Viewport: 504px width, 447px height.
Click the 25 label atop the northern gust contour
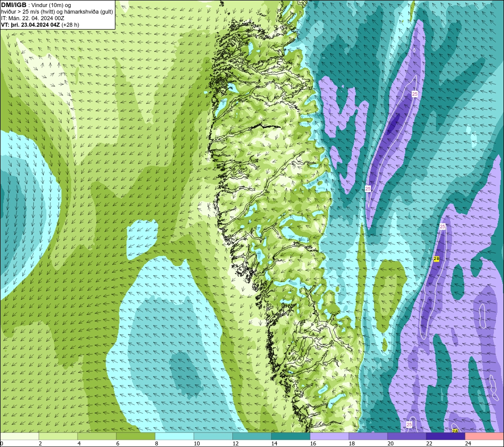coord(415,94)
